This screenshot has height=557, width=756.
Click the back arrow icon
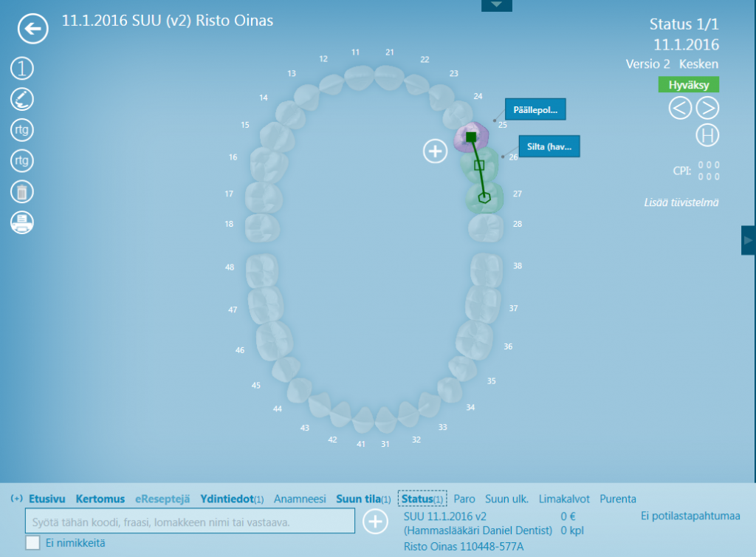33,30
